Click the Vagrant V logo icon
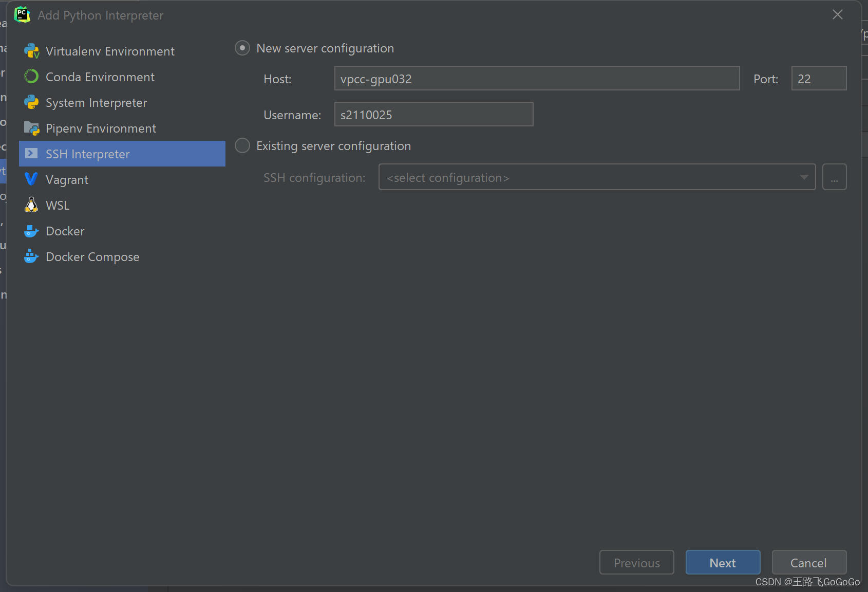The image size is (868, 592). pos(31,179)
